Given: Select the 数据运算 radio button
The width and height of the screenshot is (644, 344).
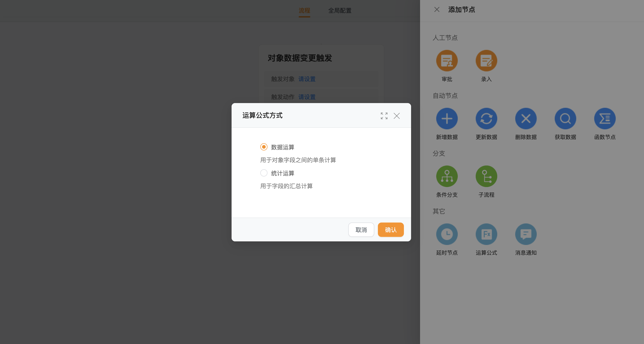Looking at the screenshot, I should (x=264, y=147).
